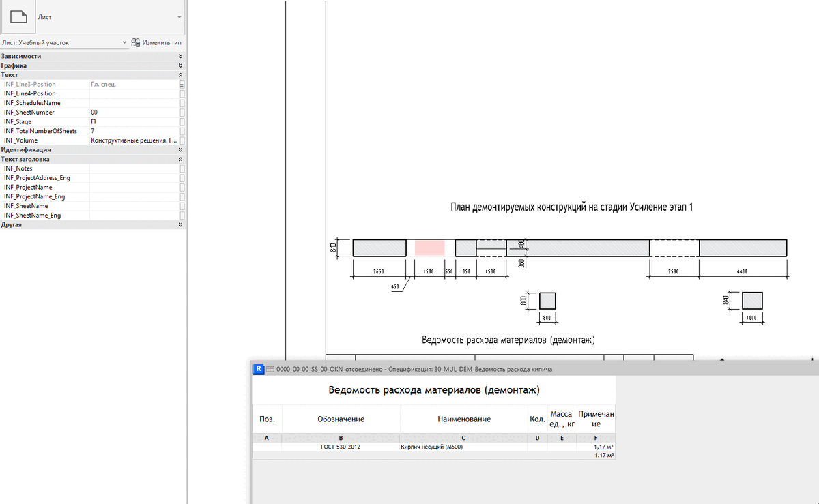Select column letter B in schedule

coord(341,438)
